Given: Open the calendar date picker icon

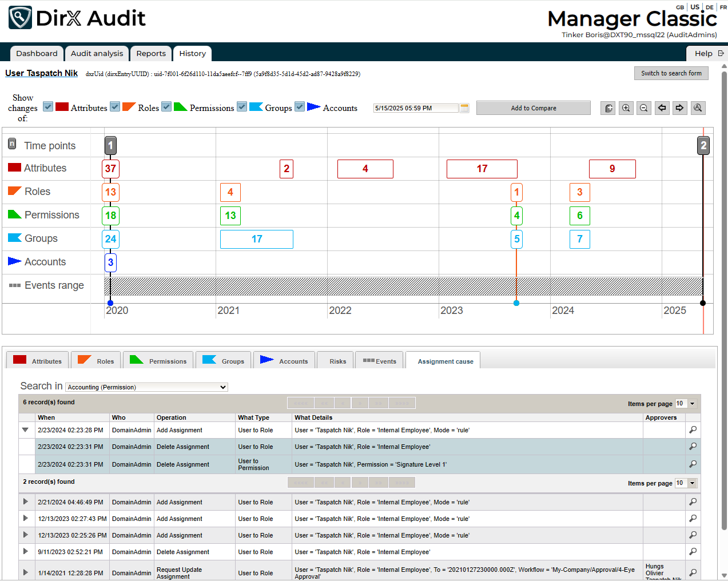Looking at the screenshot, I should click(464, 108).
